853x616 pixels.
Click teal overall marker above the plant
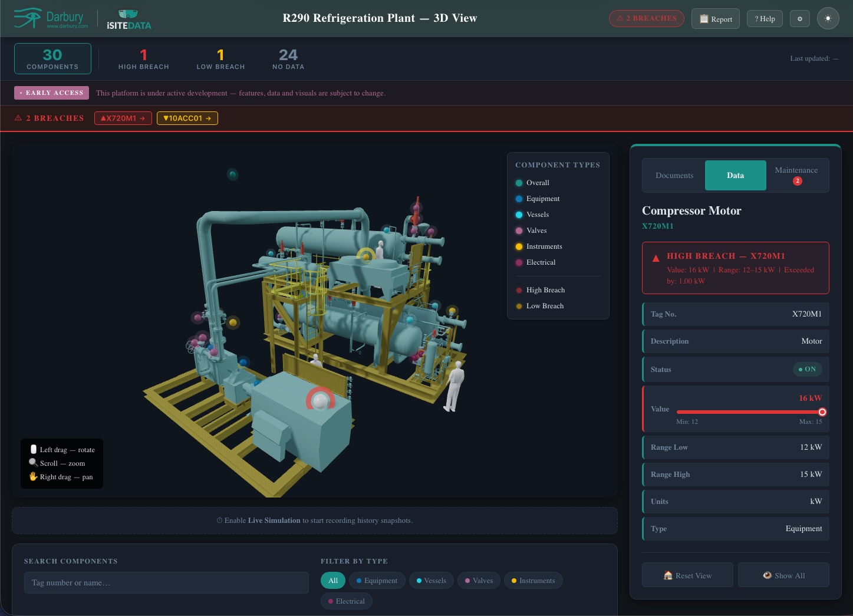pyautogui.click(x=233, y=174)
